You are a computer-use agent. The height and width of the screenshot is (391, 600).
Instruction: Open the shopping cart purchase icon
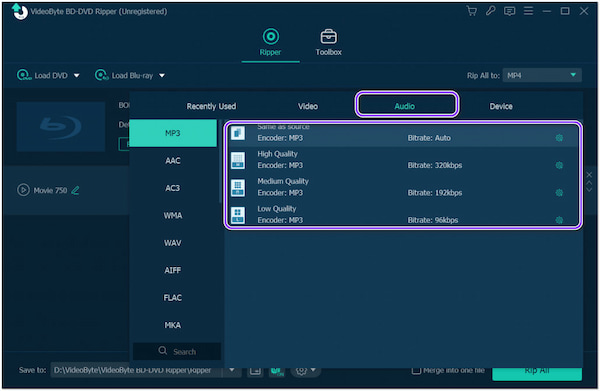pyautogui.click(x=471, y=11)
